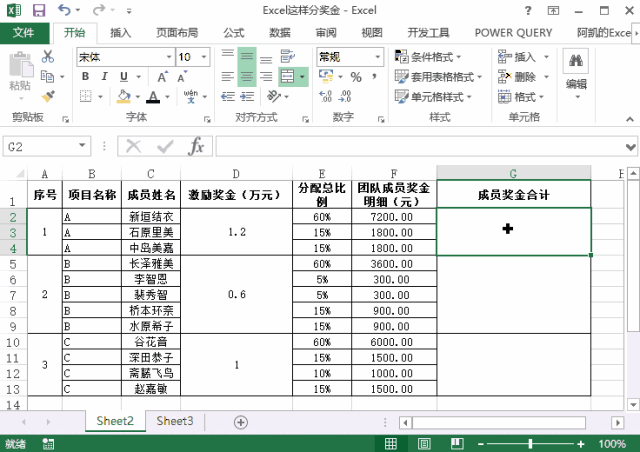Toggle Underline formatting

124,76
